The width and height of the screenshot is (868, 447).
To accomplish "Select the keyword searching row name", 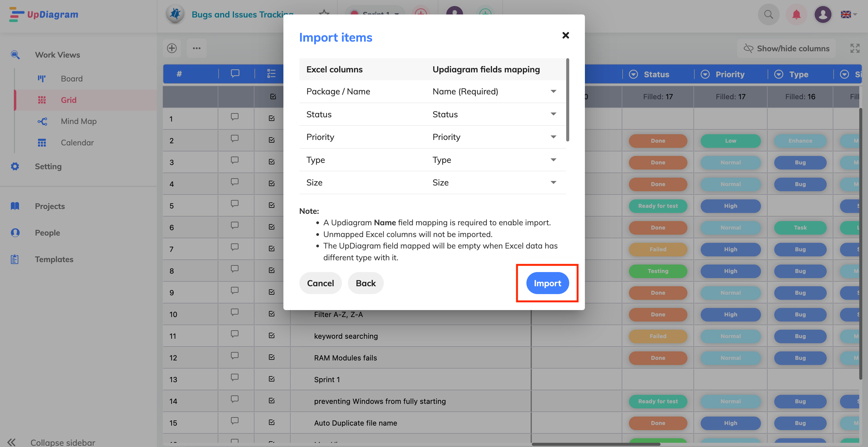I will point(346,336).
